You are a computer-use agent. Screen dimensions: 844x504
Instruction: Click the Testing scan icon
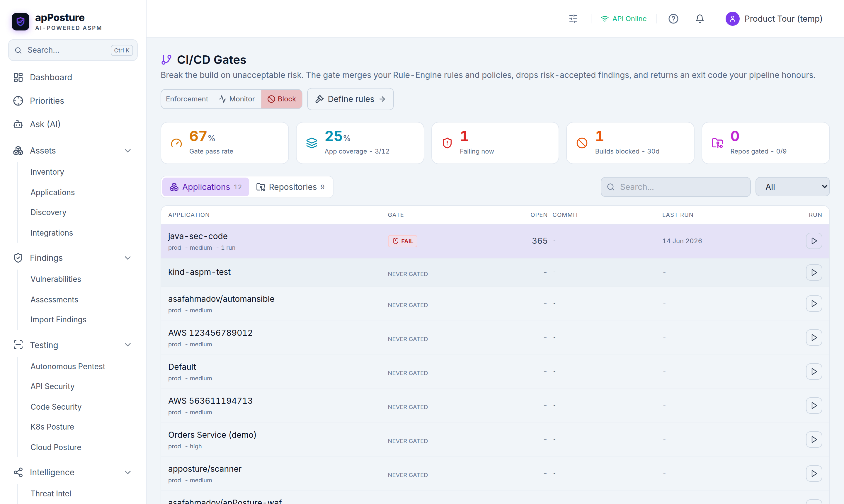pos(18,345)
